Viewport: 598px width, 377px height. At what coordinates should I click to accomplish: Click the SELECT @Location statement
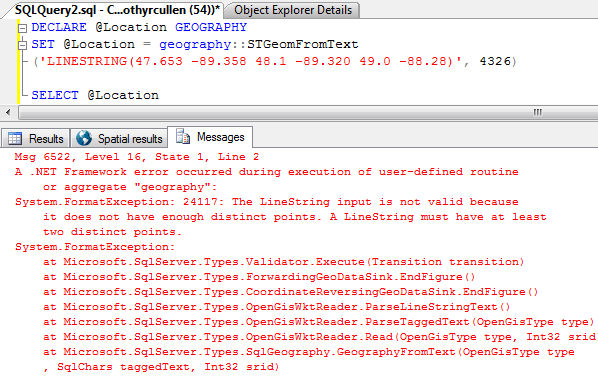(95, 95)
